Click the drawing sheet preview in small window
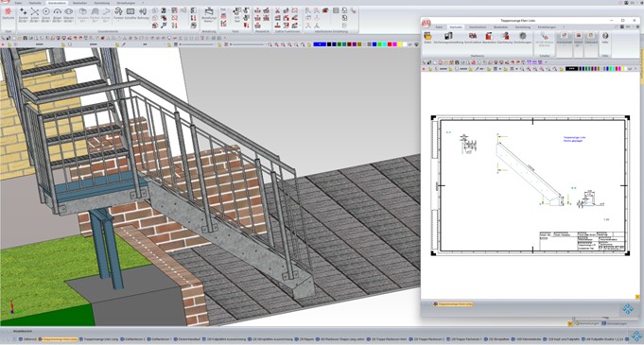The width and height of the screenshot is (644, 345). coord(531,185)
